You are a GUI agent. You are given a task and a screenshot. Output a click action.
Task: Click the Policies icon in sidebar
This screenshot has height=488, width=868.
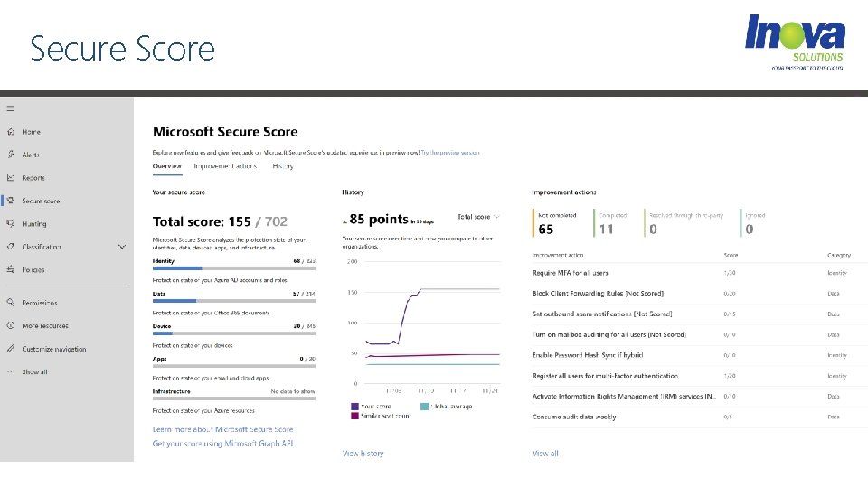[11, 269]
